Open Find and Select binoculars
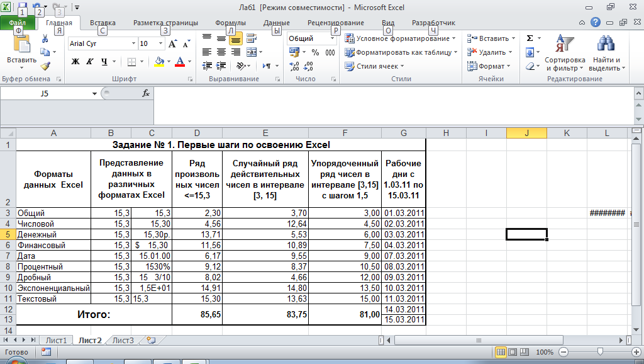The image size is (644, 364). [x=607, y=53]
